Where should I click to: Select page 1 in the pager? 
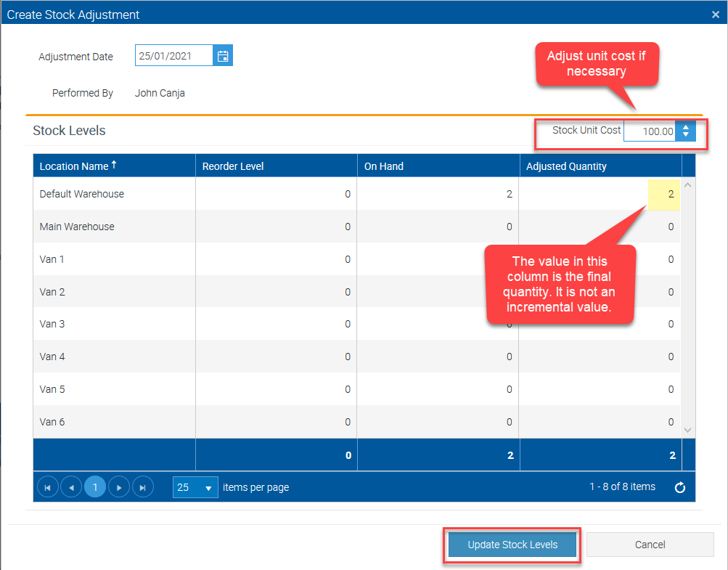point(95,487)
